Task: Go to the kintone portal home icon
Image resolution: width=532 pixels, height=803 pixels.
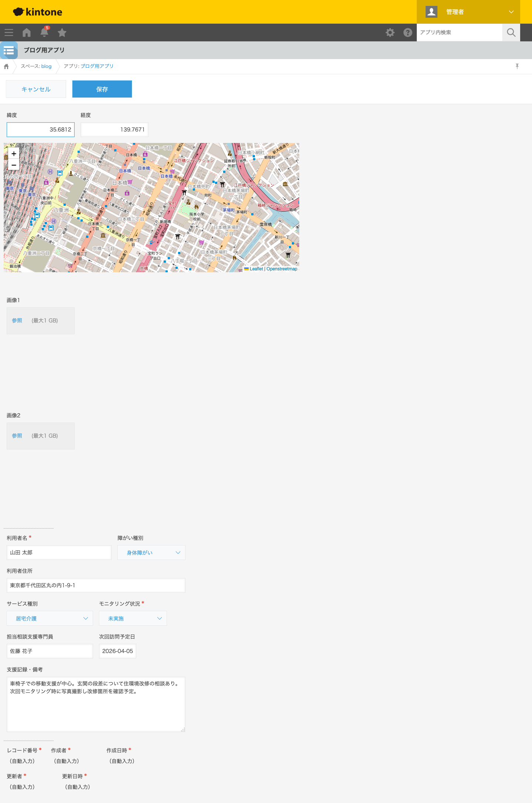Action: click(27, 33)
